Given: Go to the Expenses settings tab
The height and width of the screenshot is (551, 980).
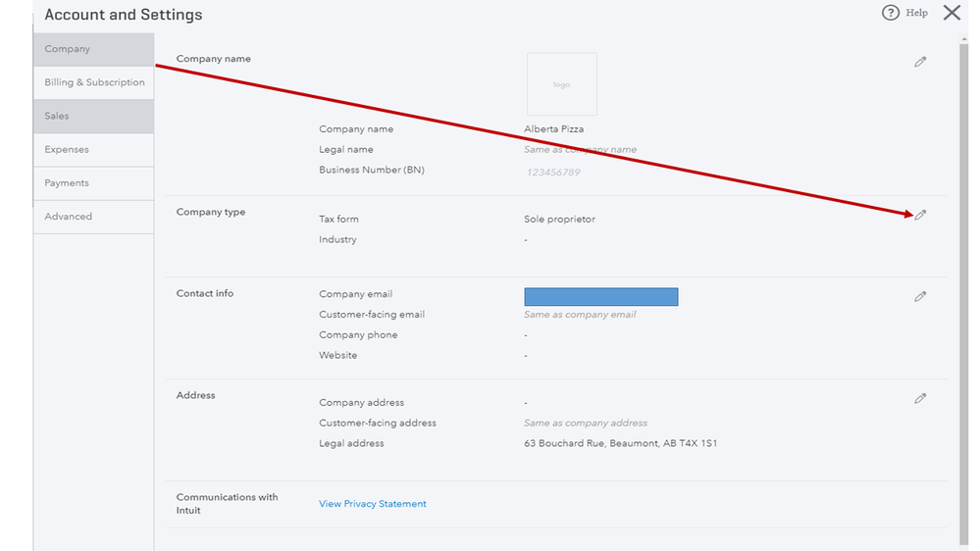Looking at the screenshot, I should [93, 150].
